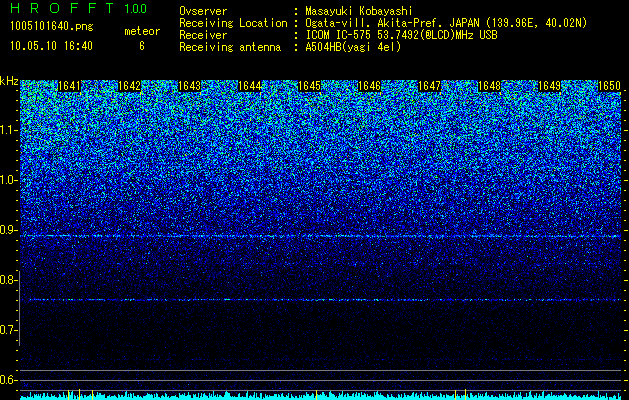This screenshot has width=629, height=400.
Task: Click the meteor count value 6
Action: tap(142, 46)
